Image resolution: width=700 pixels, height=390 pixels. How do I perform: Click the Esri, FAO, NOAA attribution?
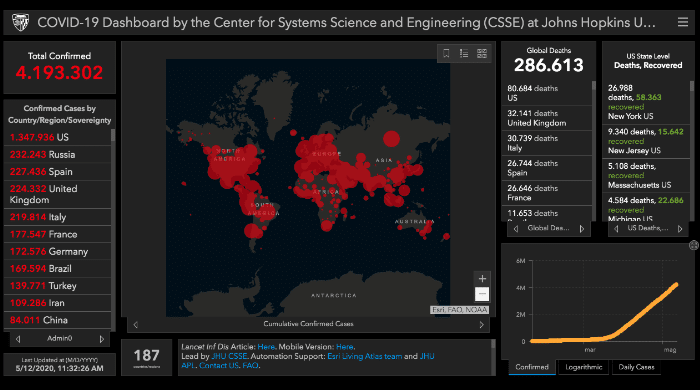pos(459,310)
